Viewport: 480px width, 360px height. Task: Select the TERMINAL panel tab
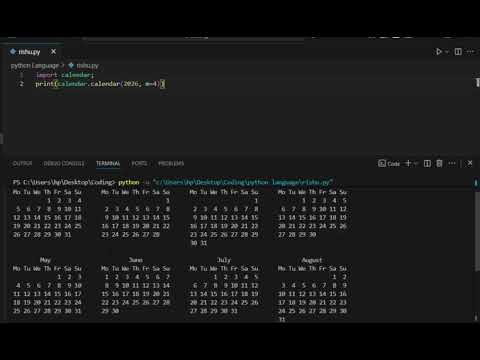click(108, 163)
